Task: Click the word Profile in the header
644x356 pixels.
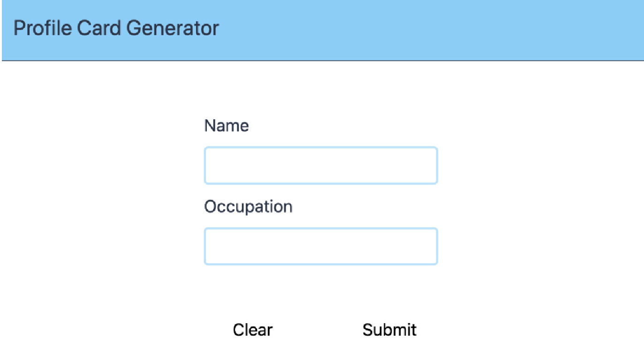Action: (x=43, y=28)
